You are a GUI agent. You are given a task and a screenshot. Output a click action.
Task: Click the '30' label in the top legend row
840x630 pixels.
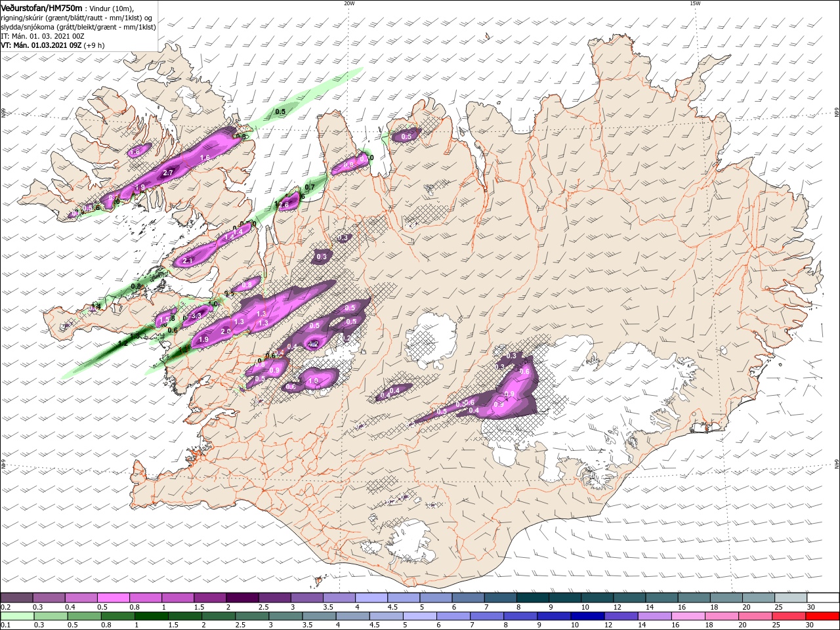pyautogui.click(x=811, y=607)
